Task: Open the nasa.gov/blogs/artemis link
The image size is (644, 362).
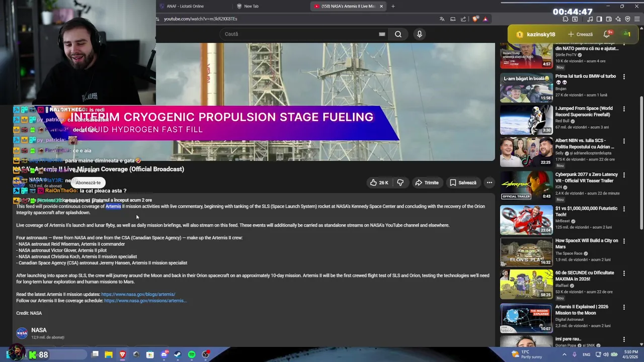Action: coord(138,294)
